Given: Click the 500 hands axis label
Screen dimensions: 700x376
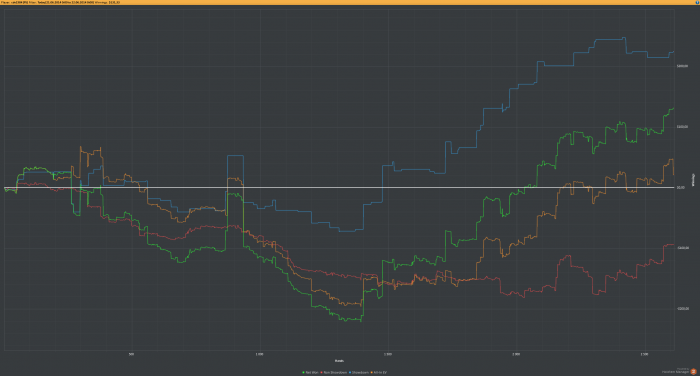Looking at the screenshot, I should (131, 355).
